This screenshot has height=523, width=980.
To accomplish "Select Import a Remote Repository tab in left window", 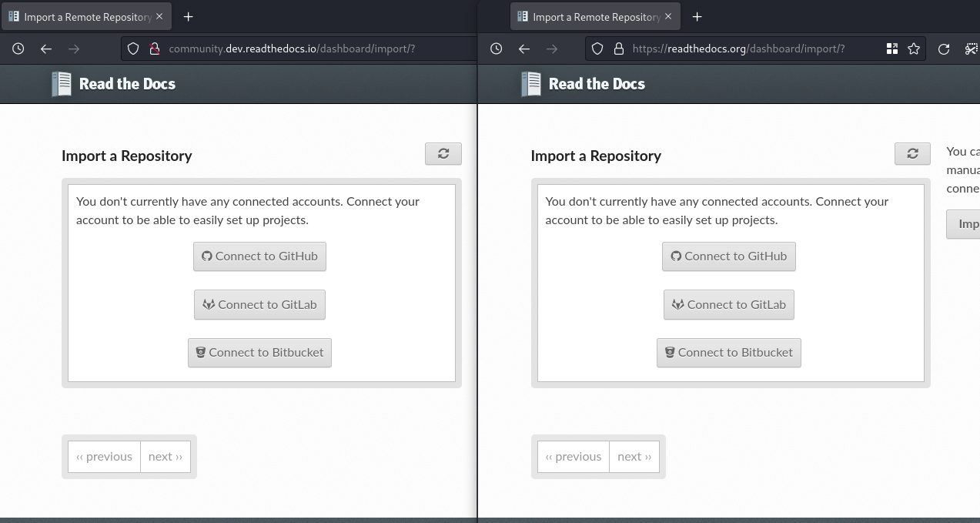I will [86, 16].
